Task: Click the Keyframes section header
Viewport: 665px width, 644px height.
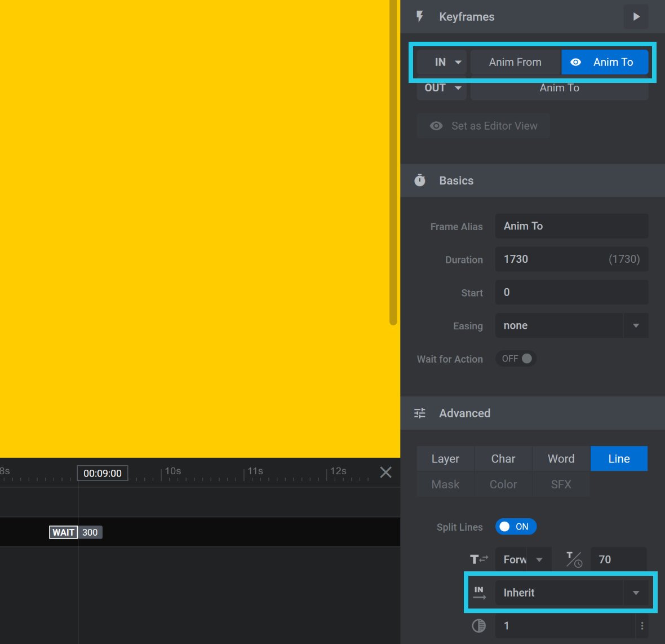Action: (x=532, y=16)
